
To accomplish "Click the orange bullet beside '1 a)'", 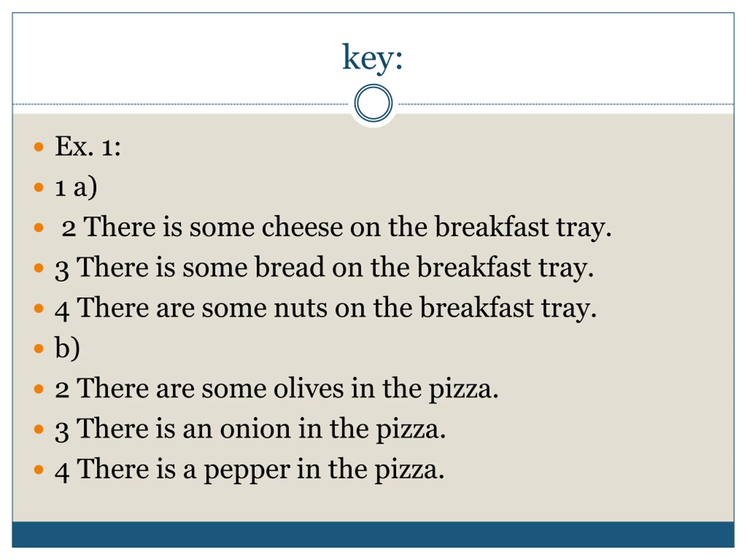I will click(x=39, y=187).
